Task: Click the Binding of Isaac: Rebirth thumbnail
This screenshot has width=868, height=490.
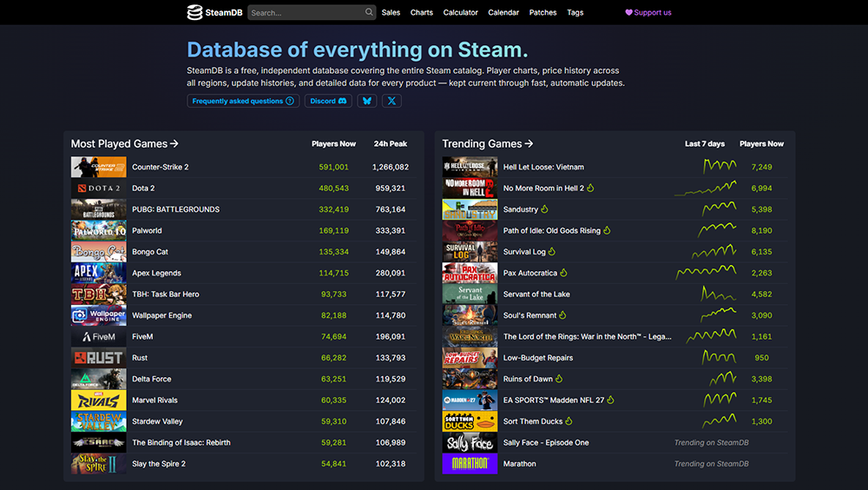Action: click(99, 442)
